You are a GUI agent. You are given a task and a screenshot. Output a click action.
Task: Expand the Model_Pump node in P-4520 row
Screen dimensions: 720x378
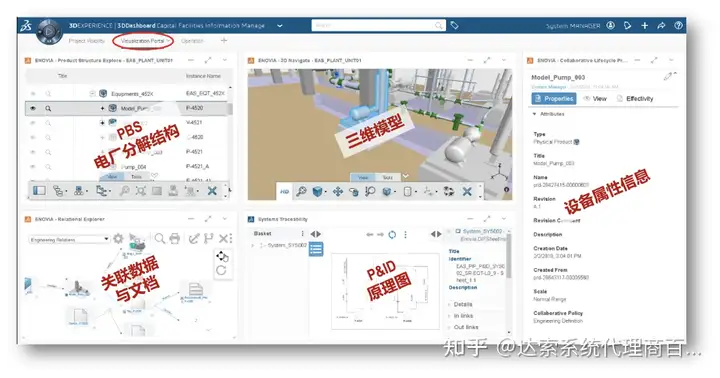click(x=102, y=108)
